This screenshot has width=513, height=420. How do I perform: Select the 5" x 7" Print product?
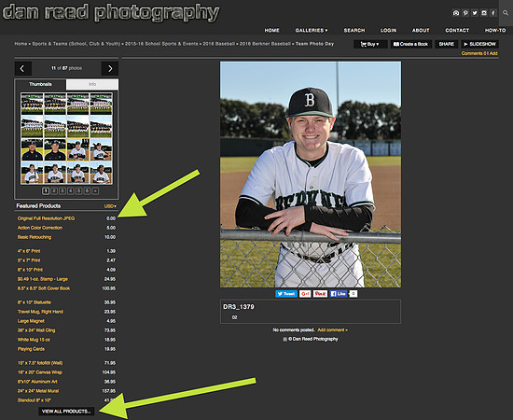click(x=29, y=260)
